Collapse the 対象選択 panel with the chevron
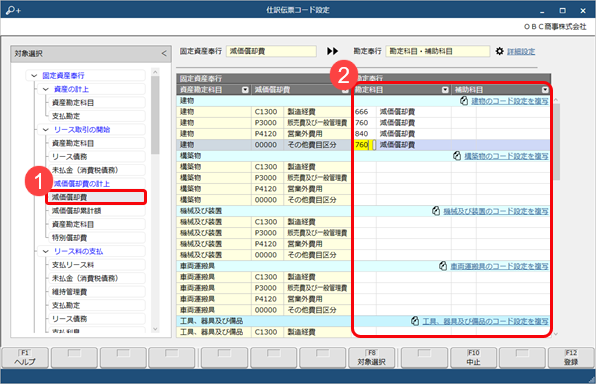Viewport: 596px width, 384px height. tap(164, 54)
